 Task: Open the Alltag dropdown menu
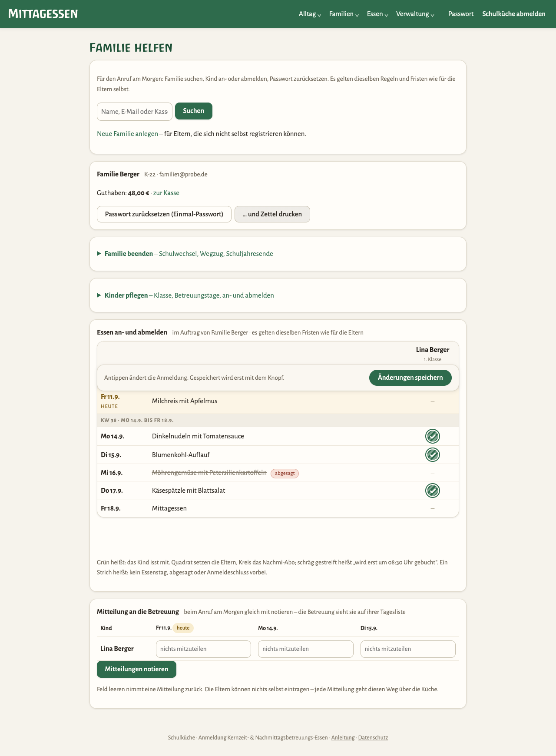click(x=310, y=14)
